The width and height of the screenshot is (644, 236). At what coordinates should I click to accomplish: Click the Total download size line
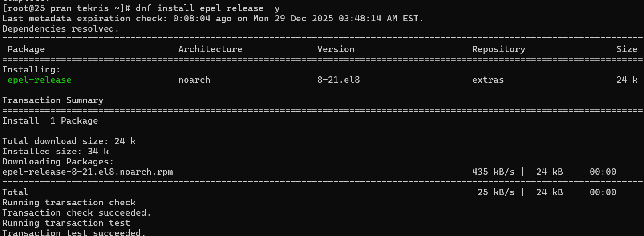(x=69, y=141)
